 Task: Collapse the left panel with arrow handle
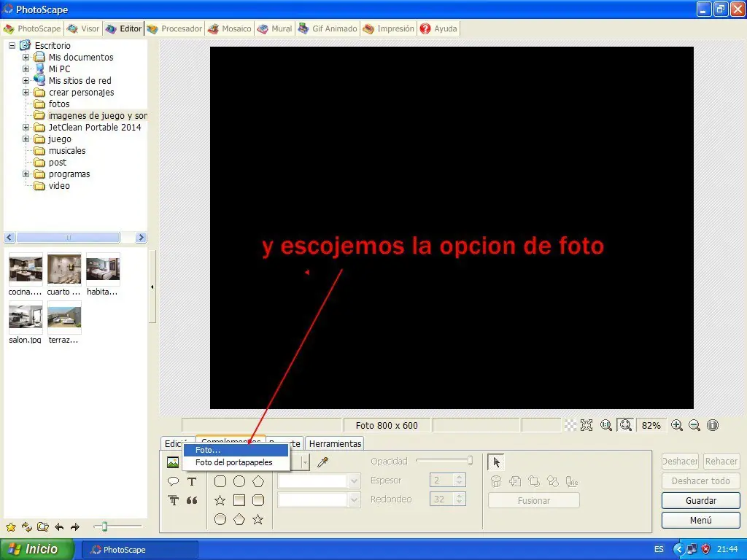point(152,287)
